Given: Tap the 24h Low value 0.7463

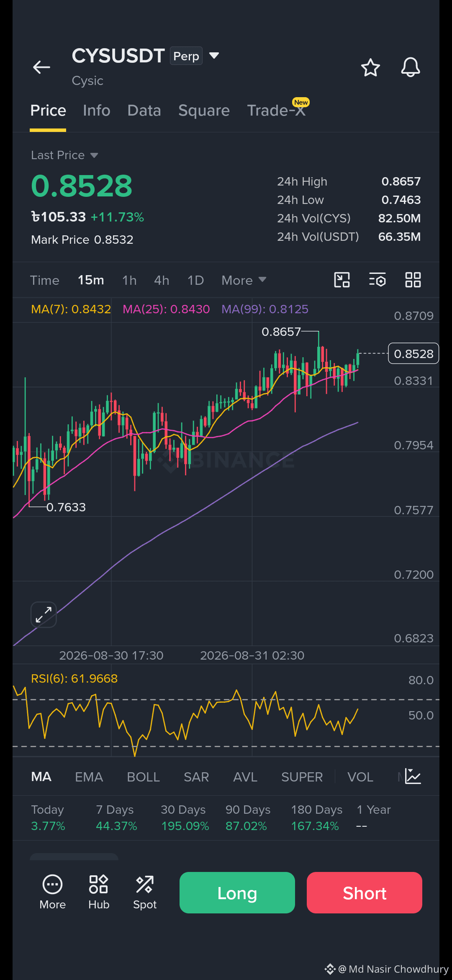Looking at the screenshot, I should [401, 200].
